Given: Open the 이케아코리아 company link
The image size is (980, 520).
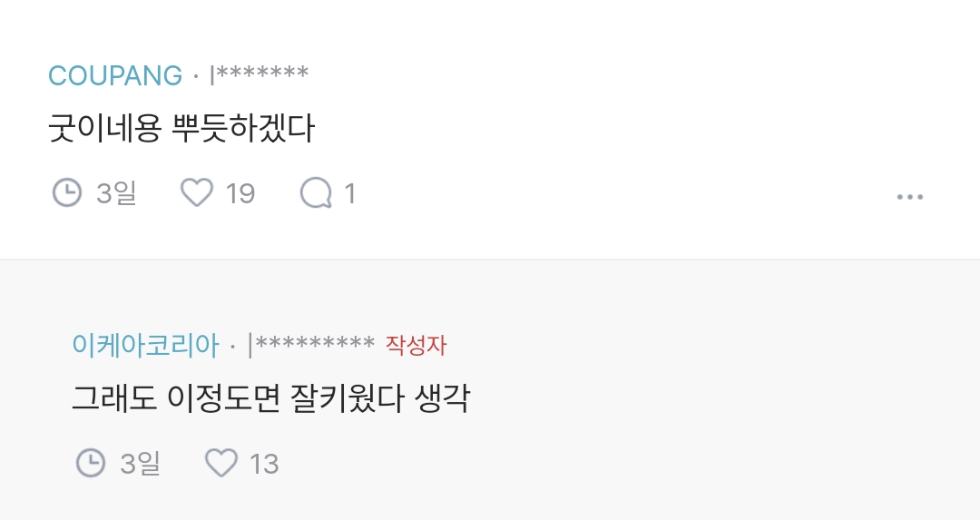Looking at the screenshot, I should coord(145,345).
